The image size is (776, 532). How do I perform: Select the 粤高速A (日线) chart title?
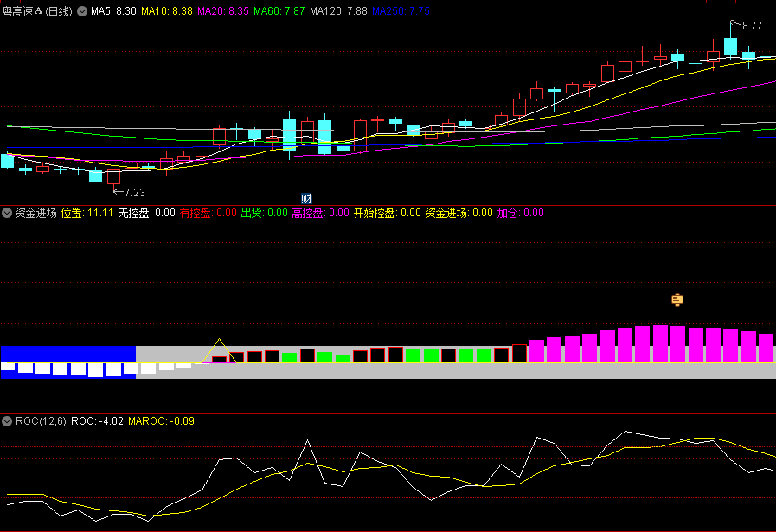(x=37, y=11)
